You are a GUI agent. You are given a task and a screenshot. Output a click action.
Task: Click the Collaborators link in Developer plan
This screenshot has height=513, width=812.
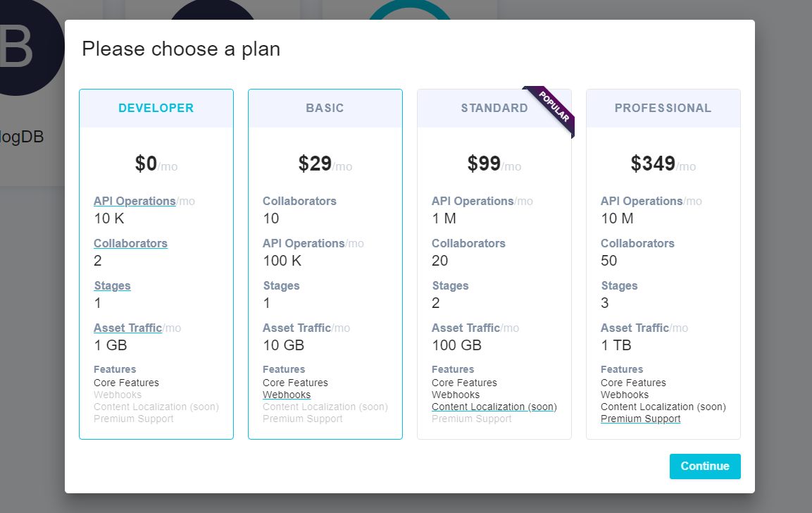(130, 243)
